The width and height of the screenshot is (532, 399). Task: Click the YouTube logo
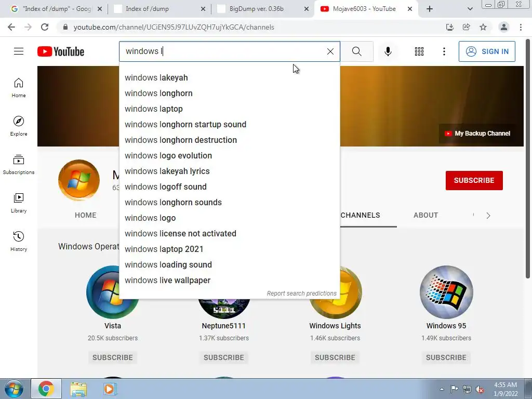coord(61,51)
